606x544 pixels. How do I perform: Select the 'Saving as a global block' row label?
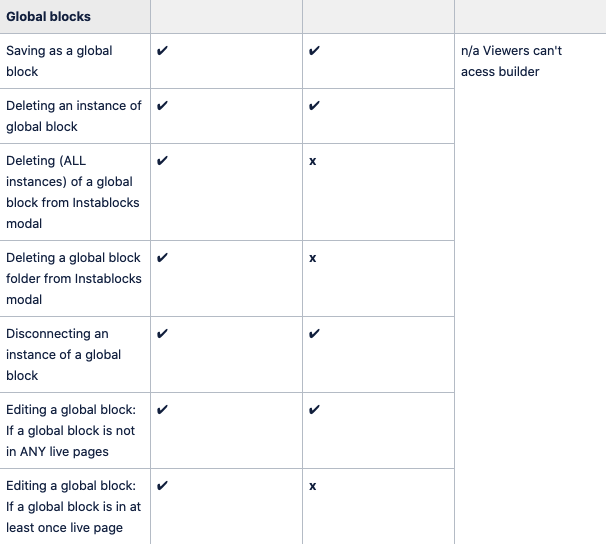pos(59,61)
